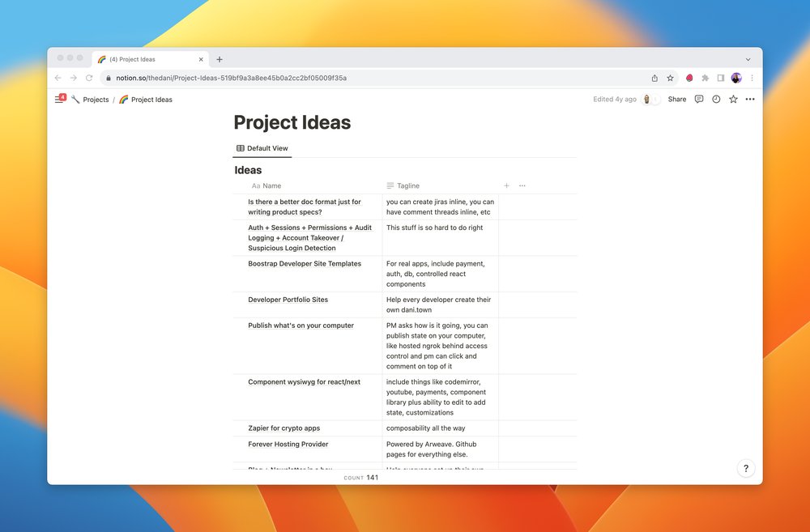This screenshot has height=532, width=810.
Task: Favorite this Notion page with the star
Action: click(x=733, y=99)
